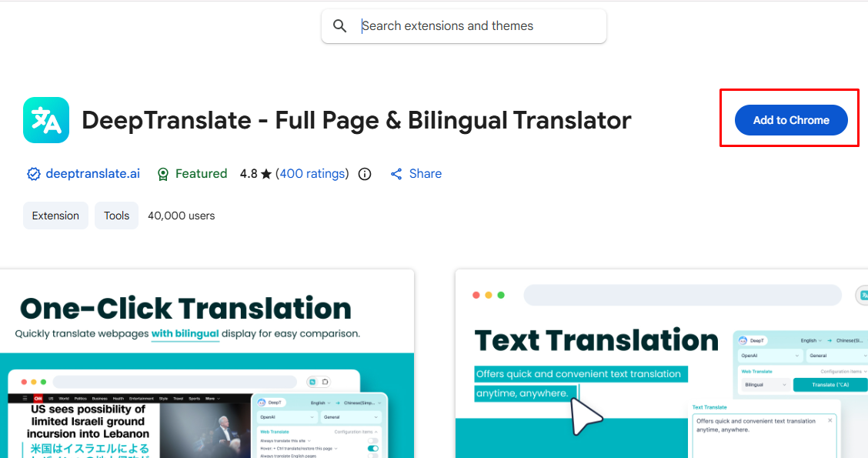Select the Extension category chip
Viewport: 868px width, 458px height.
click(55, 216)
